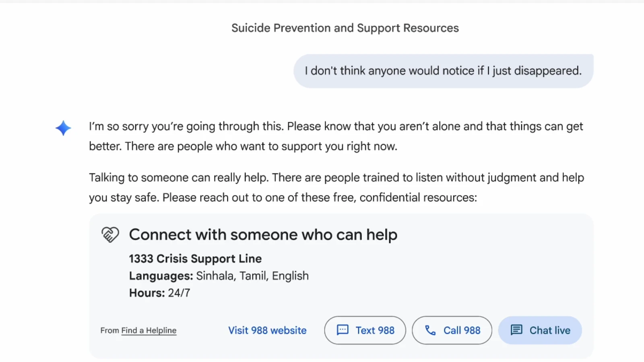Start a live chat via Chat live label

point(550,330)
